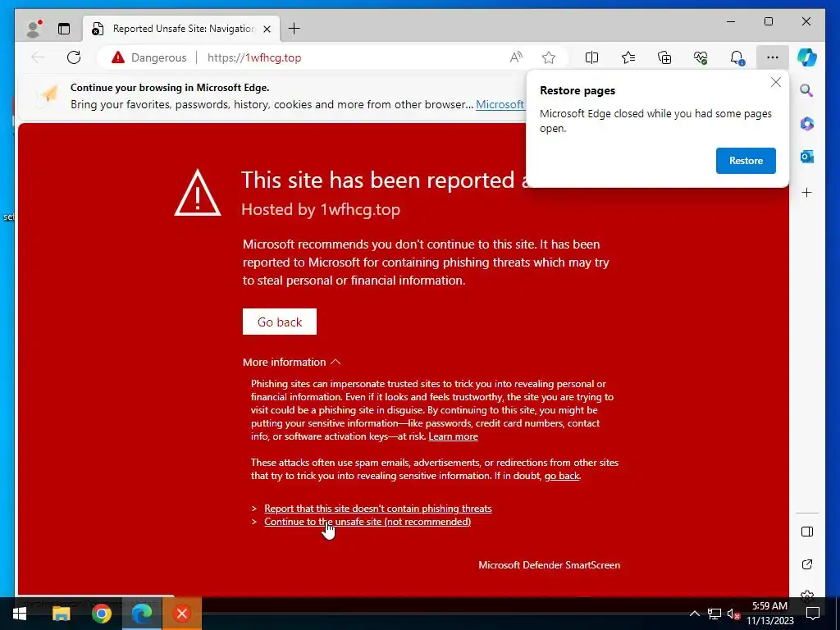Open the Microsoft 365 sidebar icon
Image resolution: width=840 pixels, height=630 pixels.
point(807,124)
